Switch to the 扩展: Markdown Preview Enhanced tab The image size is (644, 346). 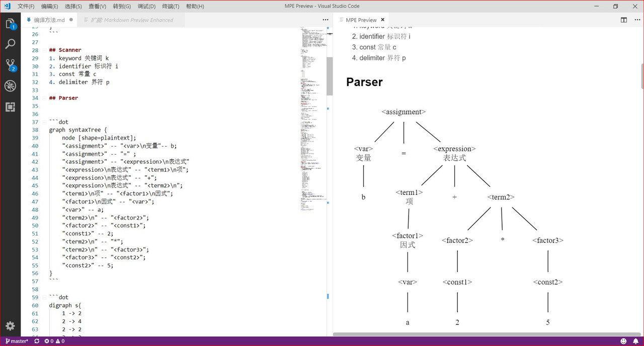pyautogui.click(x=131, y=20)
